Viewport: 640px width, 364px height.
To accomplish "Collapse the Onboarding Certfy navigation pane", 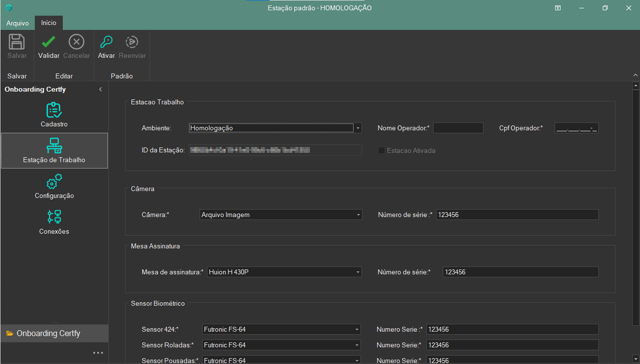I will (101, 90).
